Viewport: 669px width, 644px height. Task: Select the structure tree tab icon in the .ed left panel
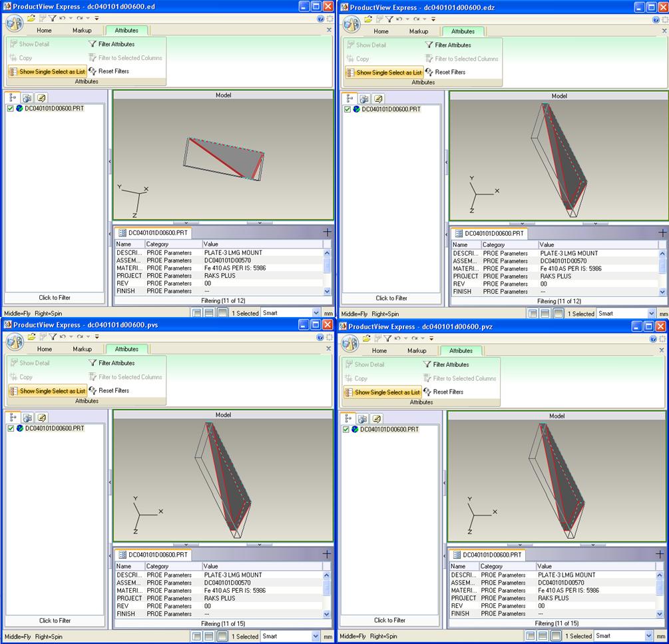tap(13, 98)
